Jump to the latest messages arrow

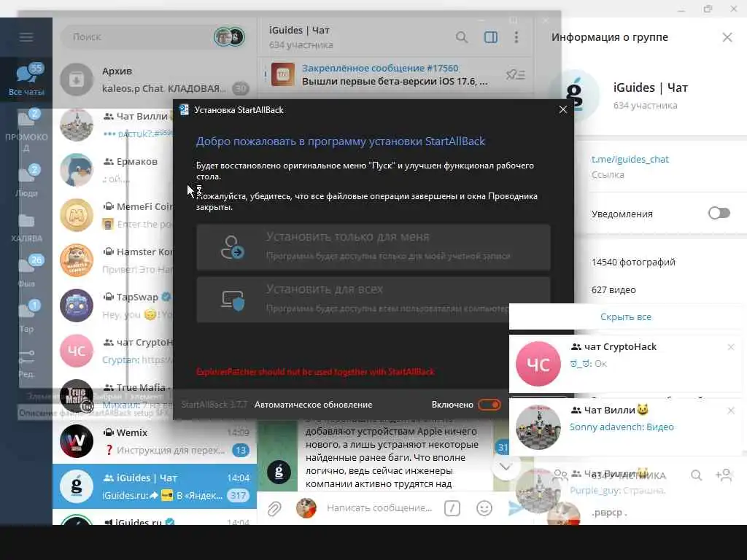(x=506, y=467)
